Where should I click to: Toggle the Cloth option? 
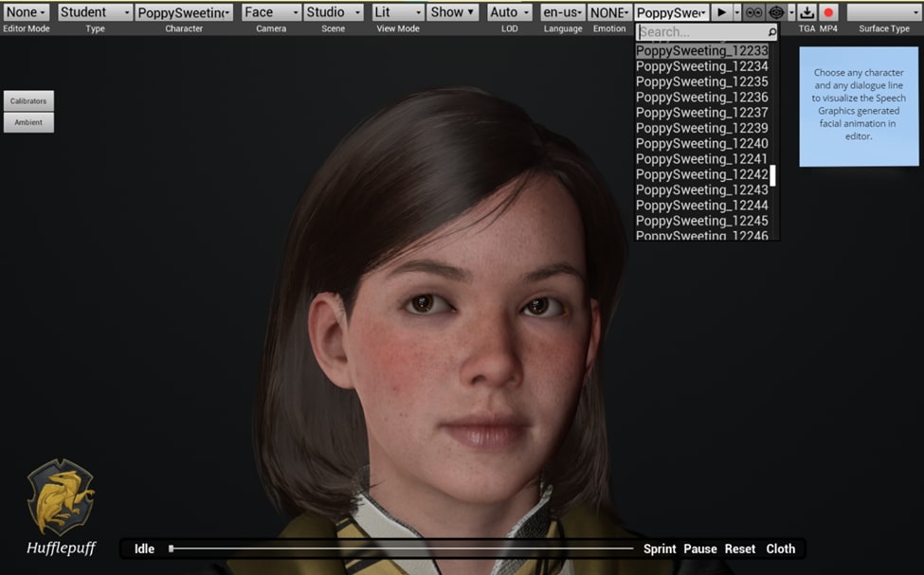coord(781,549)
